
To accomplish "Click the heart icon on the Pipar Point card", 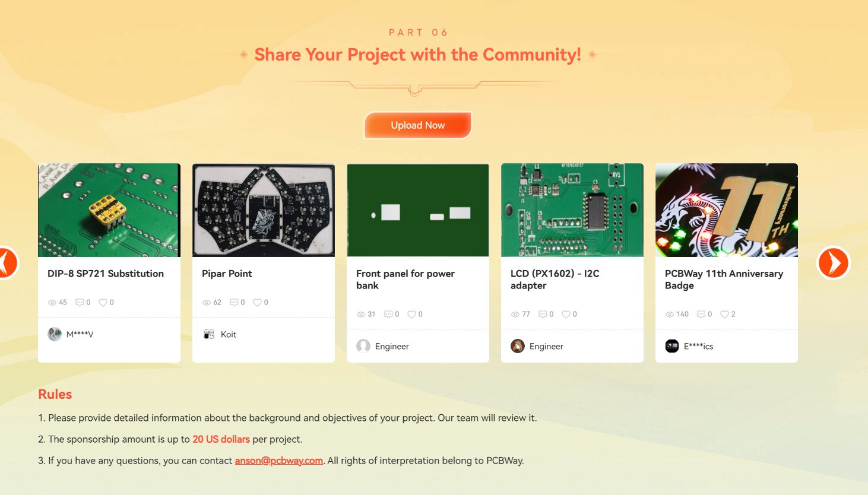I will coord(257,302).
